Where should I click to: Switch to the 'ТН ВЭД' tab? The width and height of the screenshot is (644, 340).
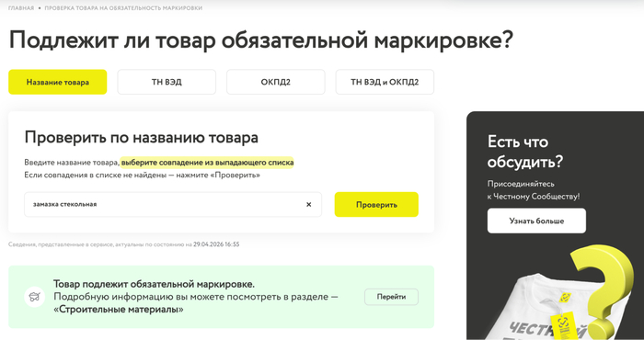167,82
